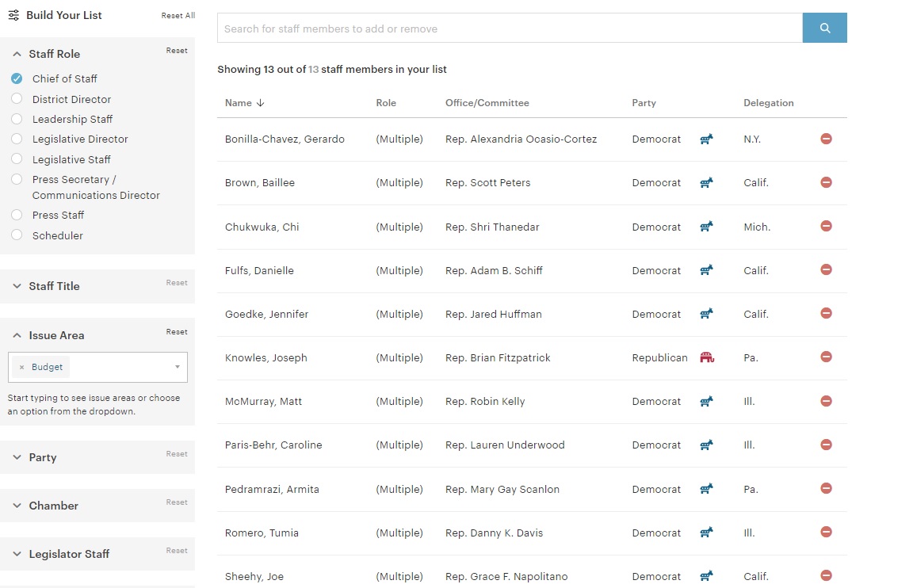
Task: Click the blue search magnifier button
Action: (824, 28)
